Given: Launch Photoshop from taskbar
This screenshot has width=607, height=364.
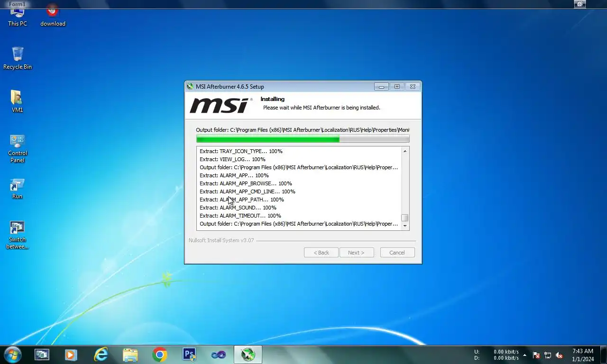Looking at the screenshot, I should (x=189, y=355).
